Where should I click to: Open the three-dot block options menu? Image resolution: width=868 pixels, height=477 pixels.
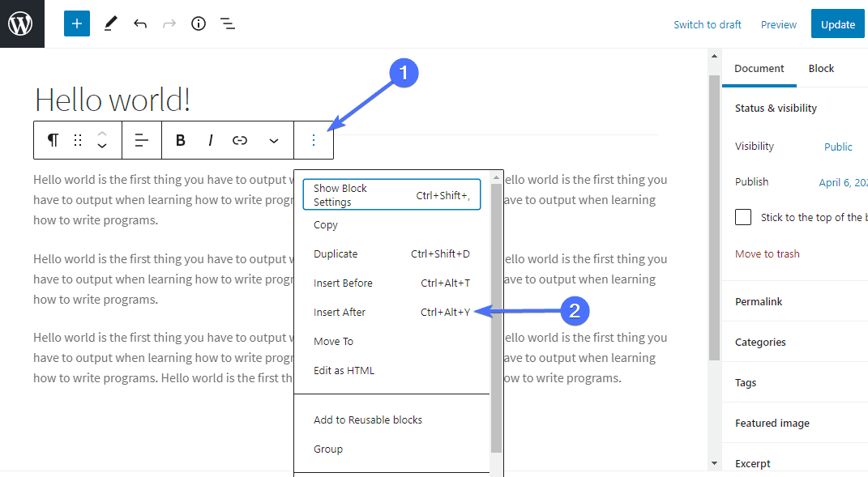314,141
